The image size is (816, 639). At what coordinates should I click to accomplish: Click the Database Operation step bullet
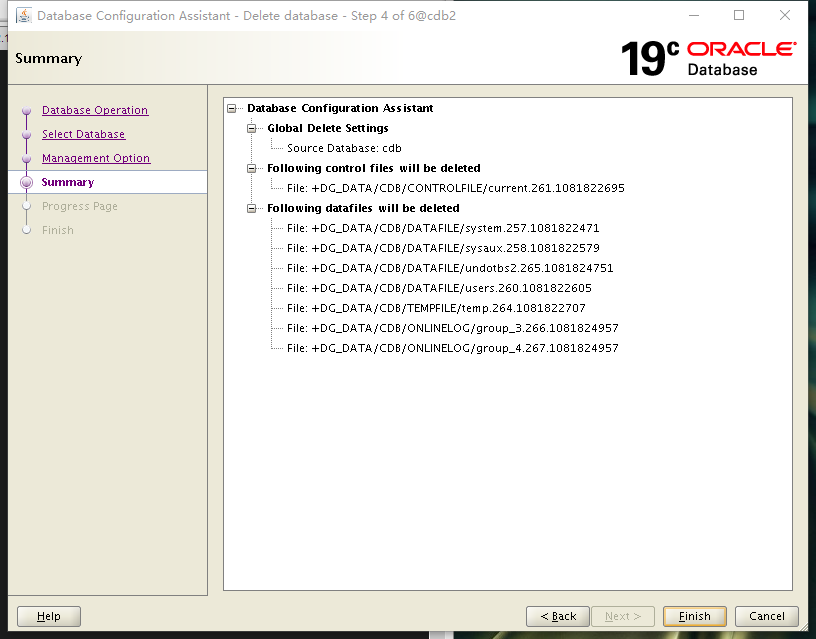point(27,110)
